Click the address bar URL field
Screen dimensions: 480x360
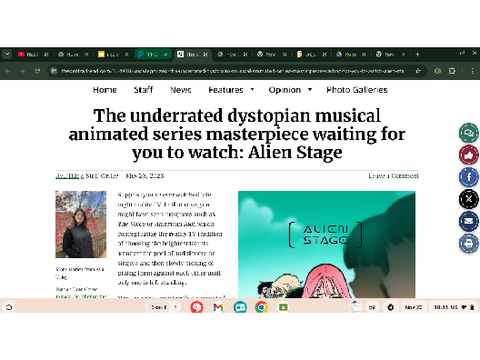click(x=232, y=71)
